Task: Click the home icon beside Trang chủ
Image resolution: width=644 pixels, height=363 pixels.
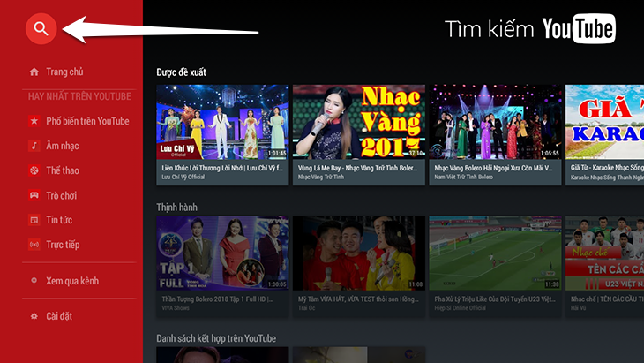Action: point(34,72)
